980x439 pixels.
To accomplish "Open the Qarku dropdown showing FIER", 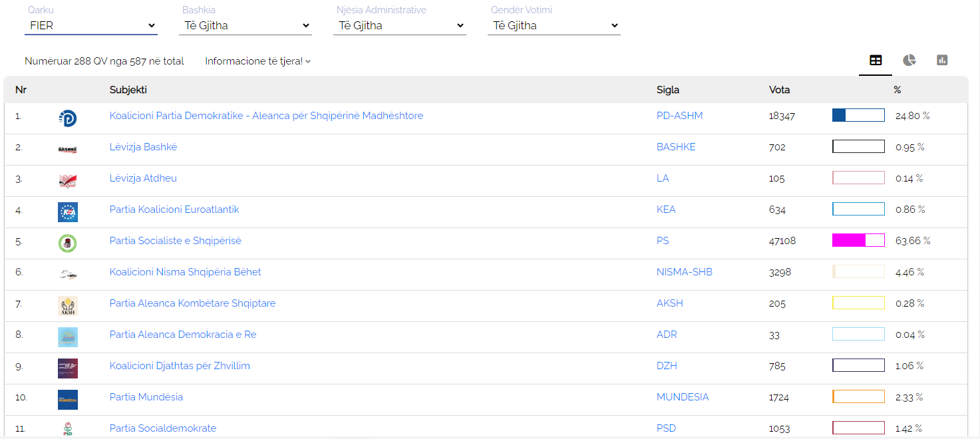I will pos(91,25).
